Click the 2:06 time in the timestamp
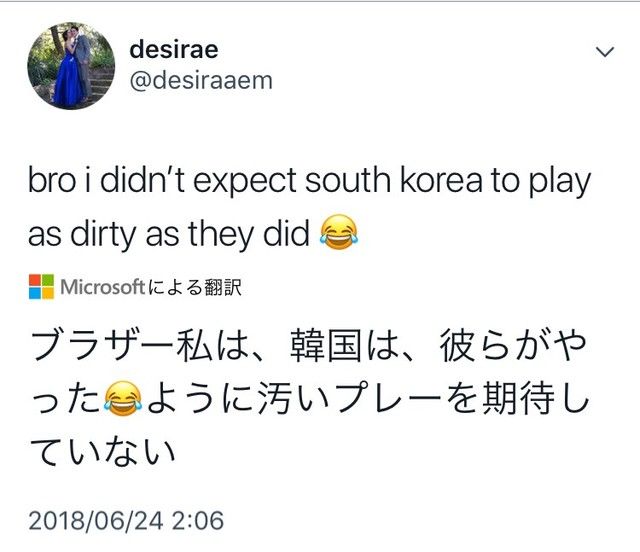This screenshot has width=640, height=552. coord(198,521)
